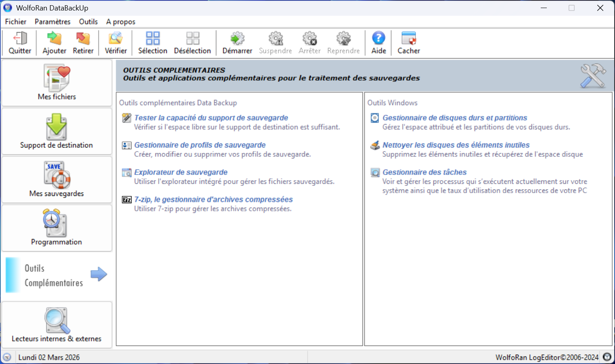Launch 7-zip archive manager link

click(x=213, y=200)
